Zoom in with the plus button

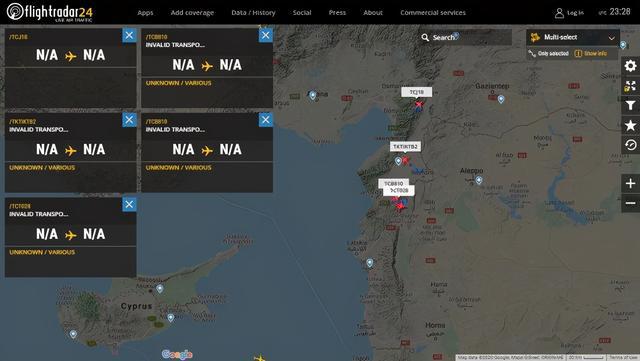pos(631,183)
